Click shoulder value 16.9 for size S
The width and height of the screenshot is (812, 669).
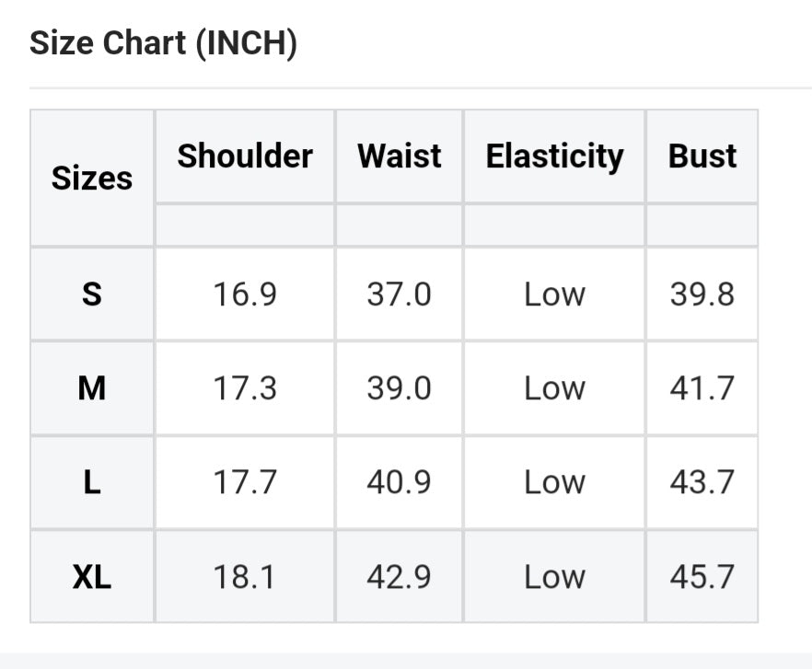(x=245, y=294)
